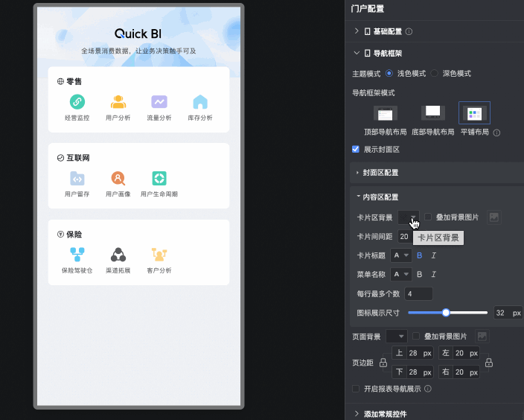The width and height of the screenshot is (524, 420).
Task: Choose the 顶部导航布局 layout option
Action: 386,121
